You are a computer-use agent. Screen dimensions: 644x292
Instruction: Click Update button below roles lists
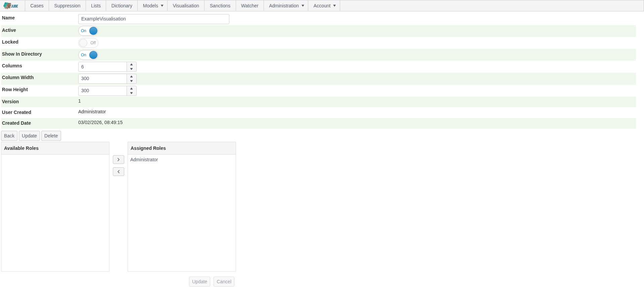click(x=199, y=282)
